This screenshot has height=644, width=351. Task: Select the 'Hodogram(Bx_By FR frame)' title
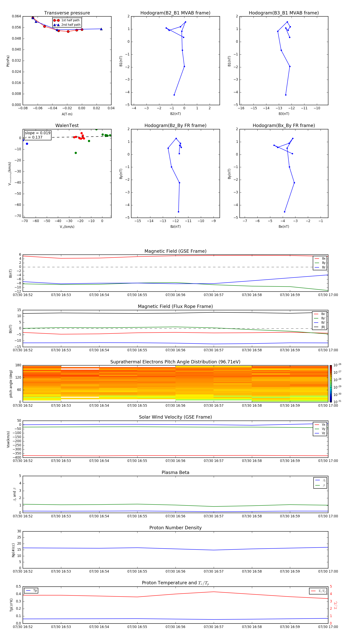pyautogui.click(x=284, y=125)
